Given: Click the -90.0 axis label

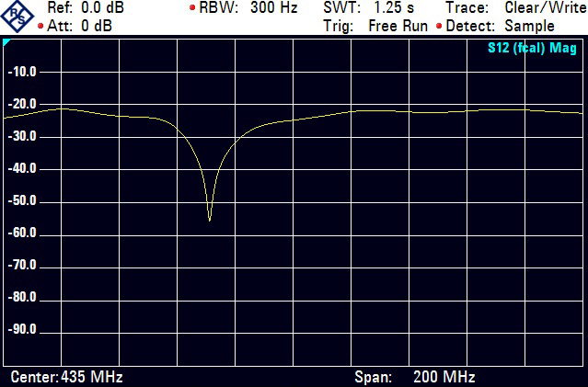Looking at the screenshot, I should (20, 330).
